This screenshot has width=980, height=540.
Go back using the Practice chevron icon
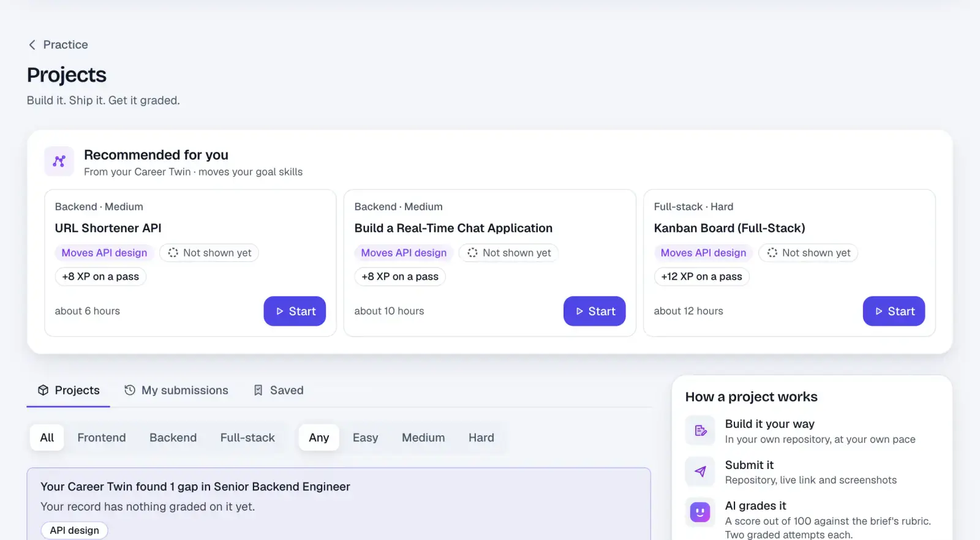click(x=32, y=45)
